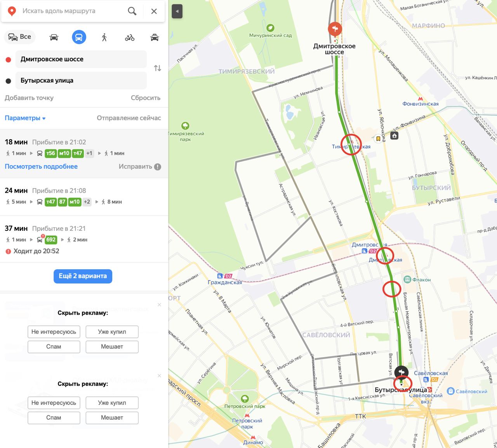
Task: Choose Мешает in second ad panel
Action: (112, 417)
